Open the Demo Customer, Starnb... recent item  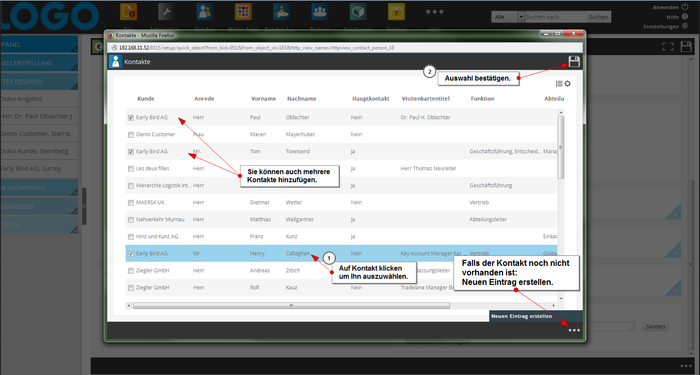[x=39, y=133]
